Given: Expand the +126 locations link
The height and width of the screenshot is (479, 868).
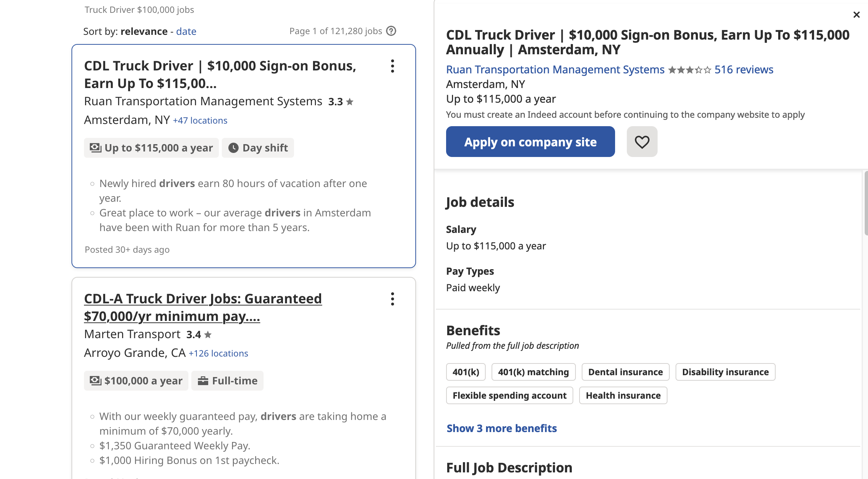Looking at the screenshot, I should pyautogui.click(x=218, y=353).
